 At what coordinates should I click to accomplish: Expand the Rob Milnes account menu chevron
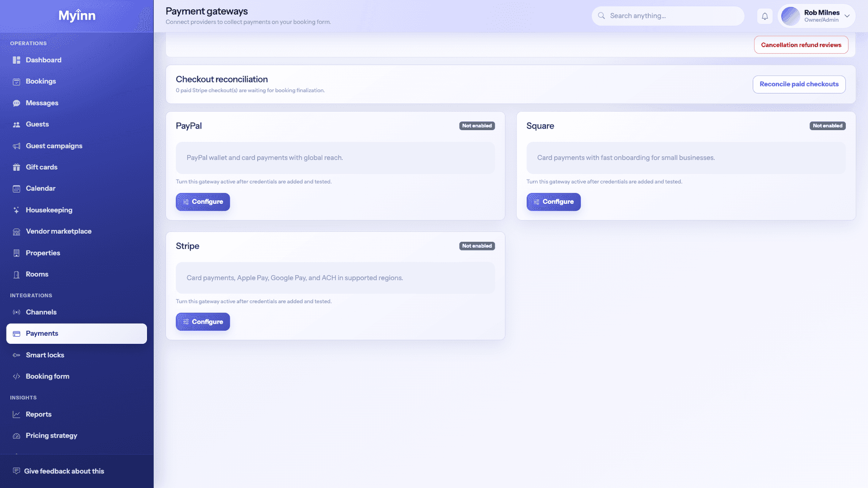click(x=847, y=16)
